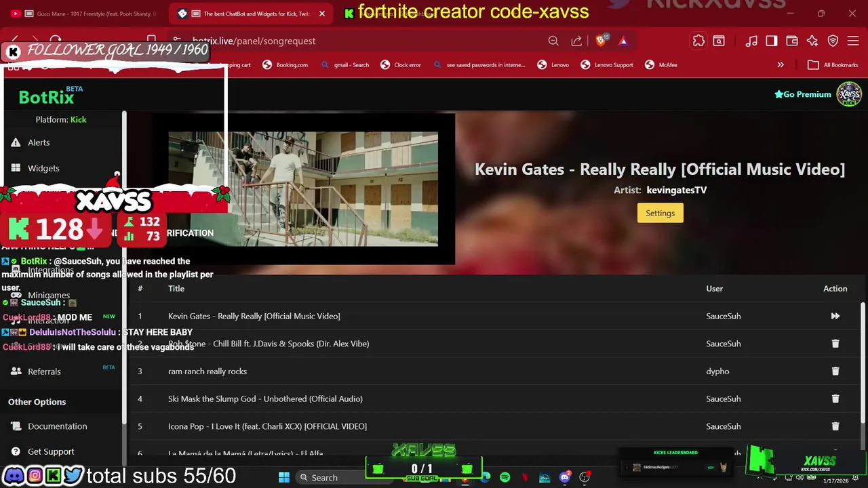
Task: Open the XAVSS profile avatar menu
Action: pos(848,94)
